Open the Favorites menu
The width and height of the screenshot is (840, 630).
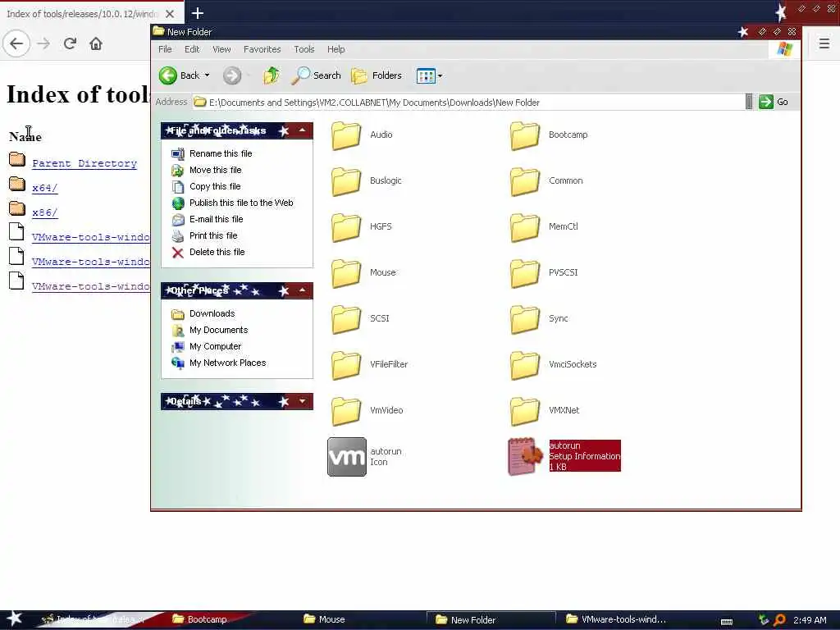pos(262,49)
